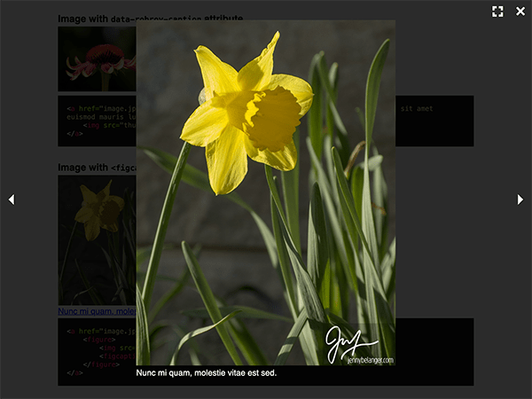Go to the previous image

click(12, 199)
